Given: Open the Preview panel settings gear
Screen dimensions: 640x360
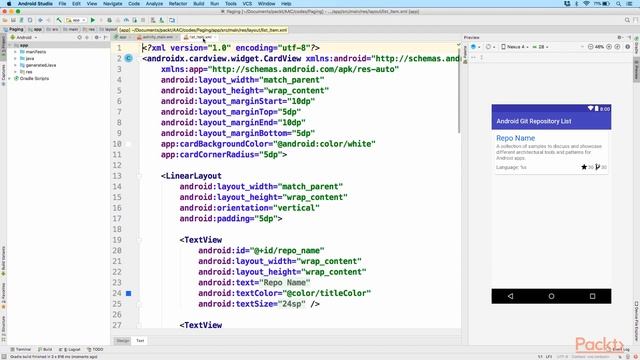Looking at the screenshot, I should pyautogui.click(x=619, y=38).
